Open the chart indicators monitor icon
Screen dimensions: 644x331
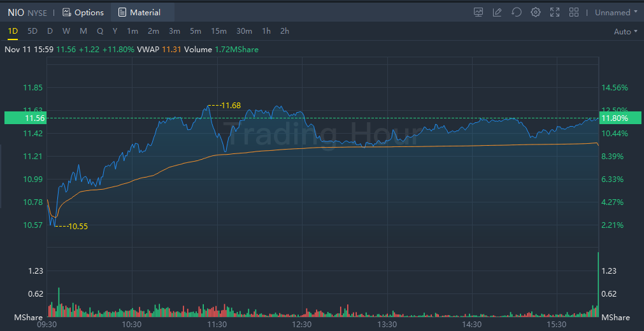(478, 12)
